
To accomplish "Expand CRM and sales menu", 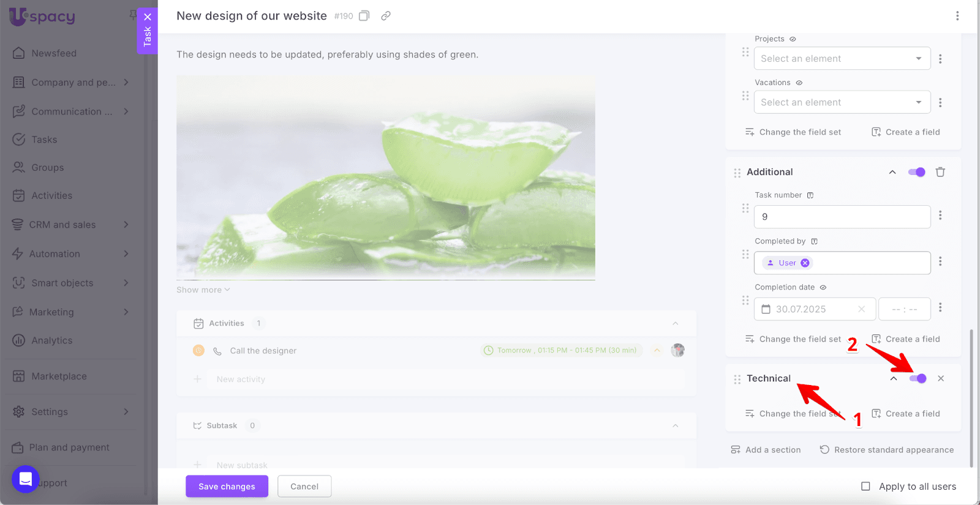I will click(70, 225).
